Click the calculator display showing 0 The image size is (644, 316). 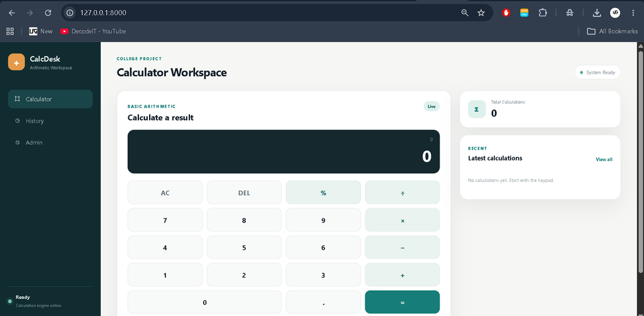[284, 152]
